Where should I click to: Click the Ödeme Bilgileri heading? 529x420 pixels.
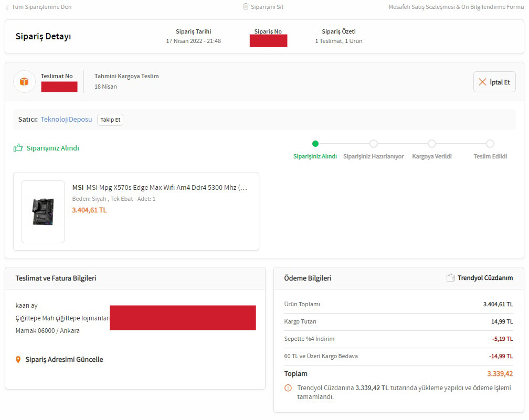point(308,278)
